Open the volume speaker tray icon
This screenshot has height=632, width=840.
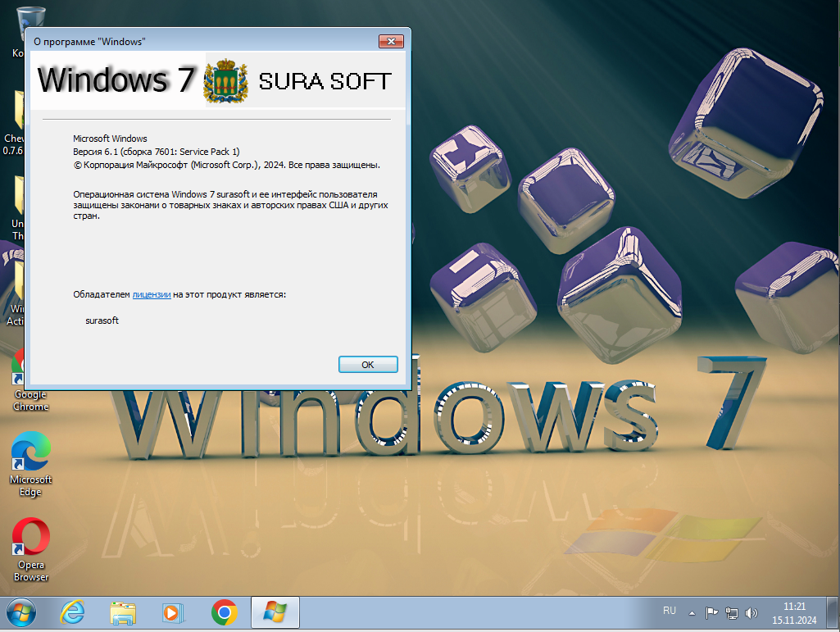point(751,612)
